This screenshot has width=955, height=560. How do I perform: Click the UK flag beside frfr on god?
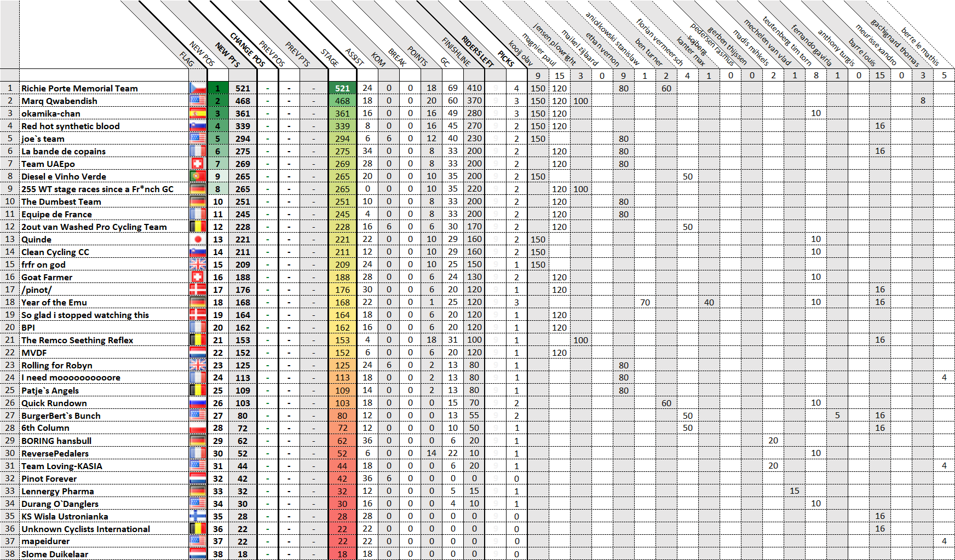coord(198,264)
